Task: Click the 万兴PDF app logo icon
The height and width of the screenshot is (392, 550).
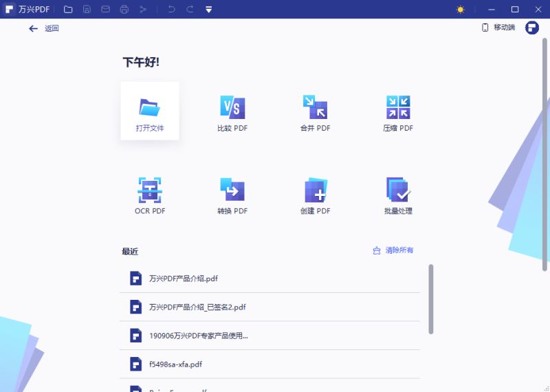Action: coord(9,9)
